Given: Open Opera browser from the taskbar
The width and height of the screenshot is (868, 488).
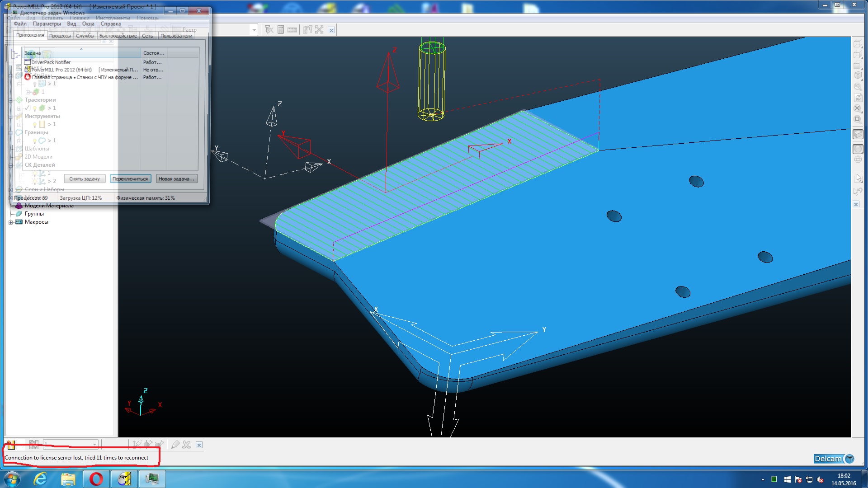Looking at the screenshot, I should [96, 479].
